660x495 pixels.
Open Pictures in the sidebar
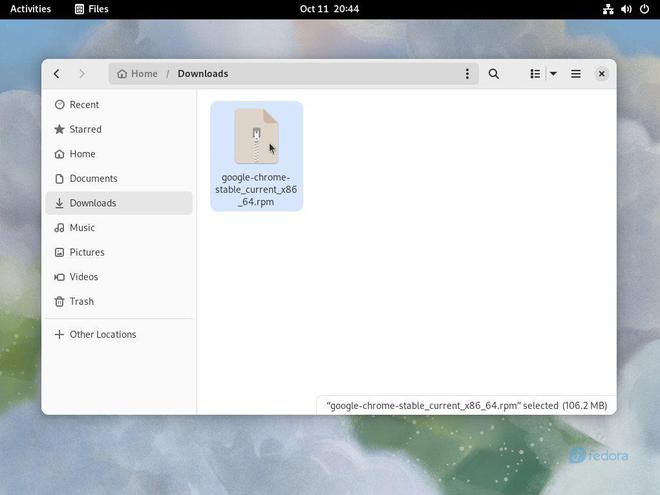[x=119, y=252]
